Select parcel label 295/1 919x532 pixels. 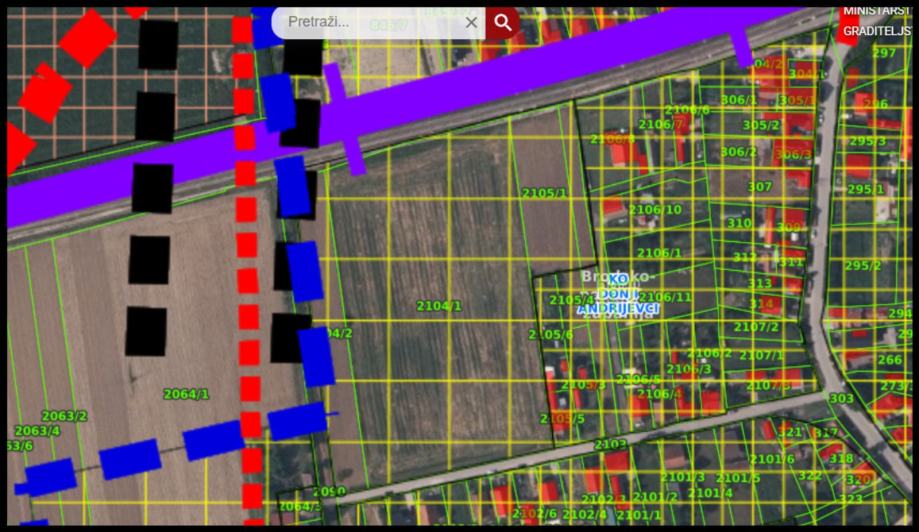(x=866, y=189)
